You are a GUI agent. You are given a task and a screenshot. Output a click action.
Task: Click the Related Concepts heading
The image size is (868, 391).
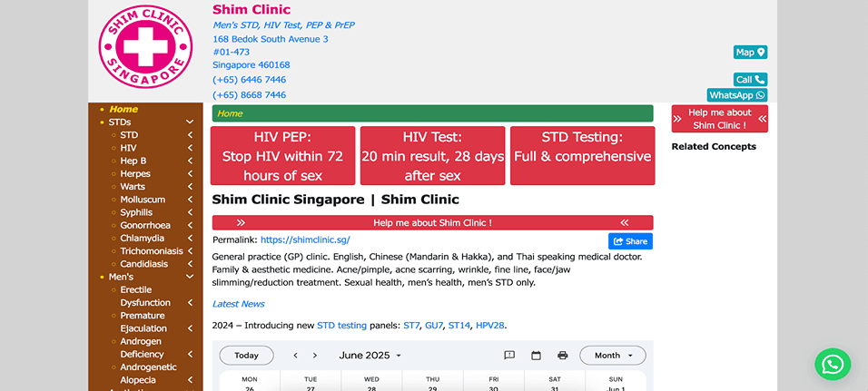714,147
